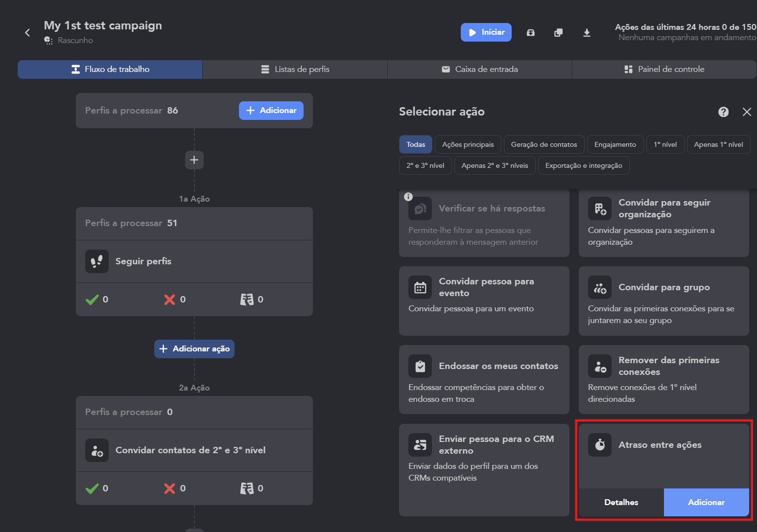Select Convidar para seguir organização title
This screenshot has height=532, width=757.
664,208
